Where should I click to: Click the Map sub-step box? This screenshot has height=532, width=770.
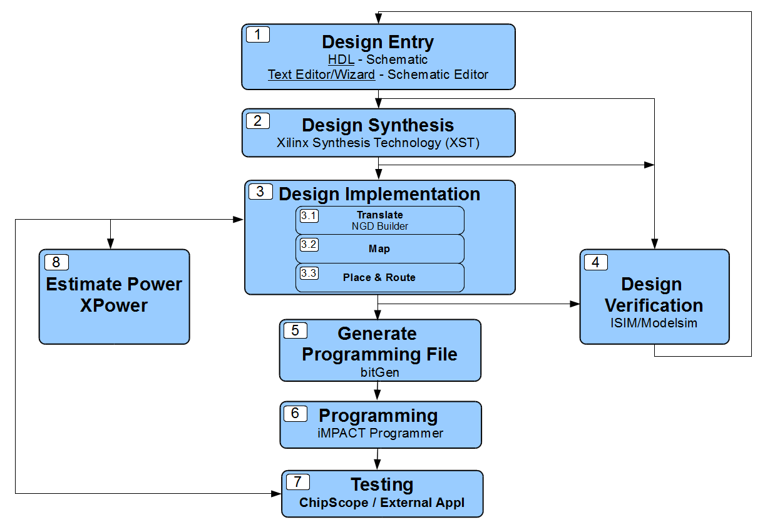(x=379, y=249)
